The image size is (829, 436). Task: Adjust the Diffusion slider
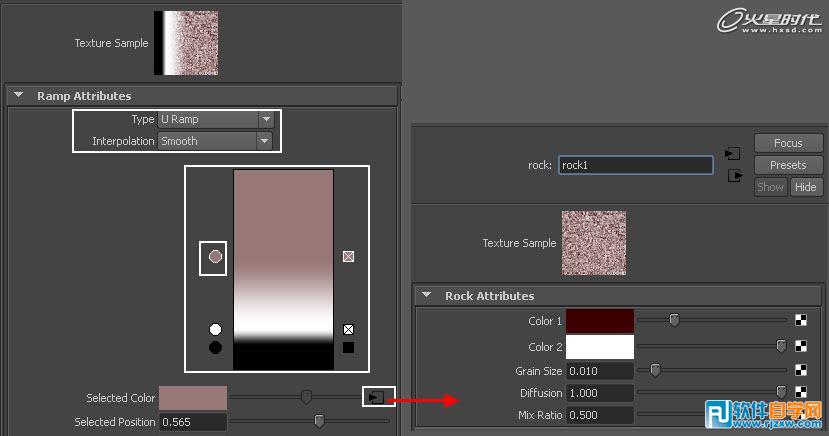[781, 392]
